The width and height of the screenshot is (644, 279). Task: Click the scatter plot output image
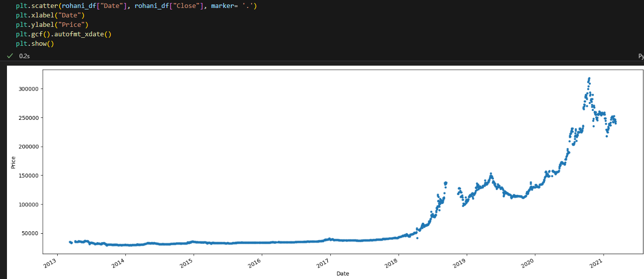click(x=325, y=172)
